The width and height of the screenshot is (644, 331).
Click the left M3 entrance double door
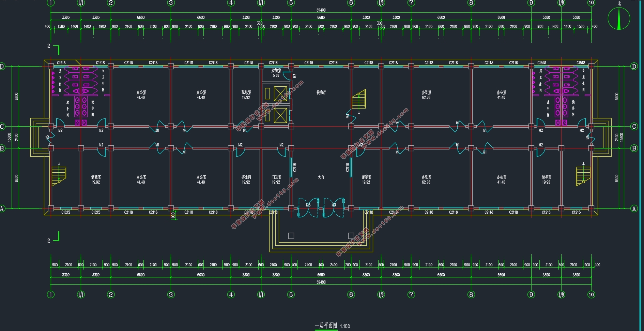(x=308, y=207)
